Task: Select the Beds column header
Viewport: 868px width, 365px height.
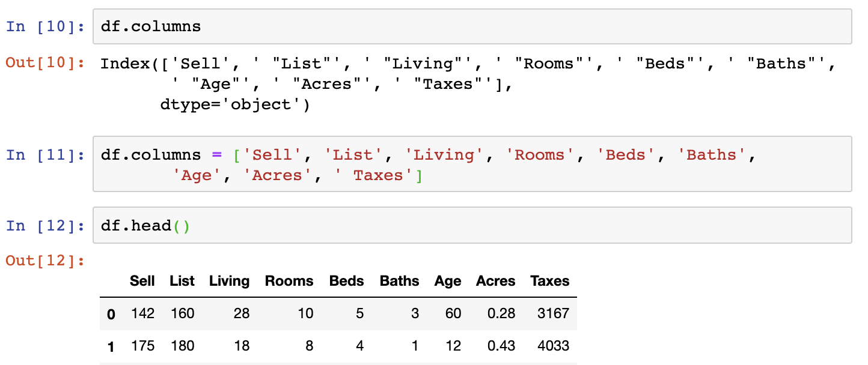Action: pyautogui.click(x=346, y=281)
